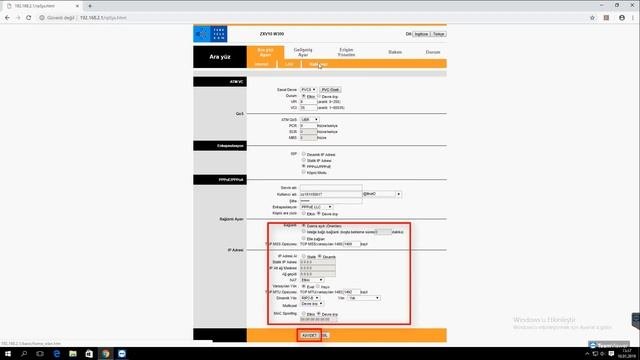Open the Yön direction dropdown
640x360 pixels.
click(x=364, y=298)
